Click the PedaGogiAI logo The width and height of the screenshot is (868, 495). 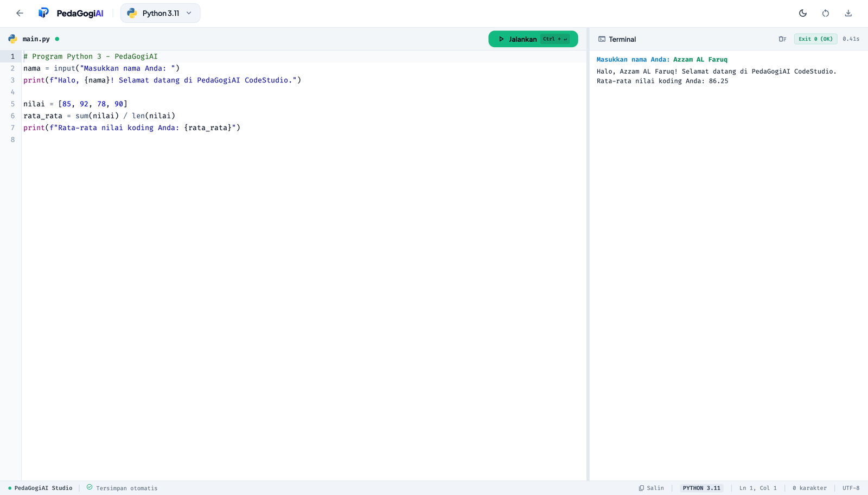point(71,13)
